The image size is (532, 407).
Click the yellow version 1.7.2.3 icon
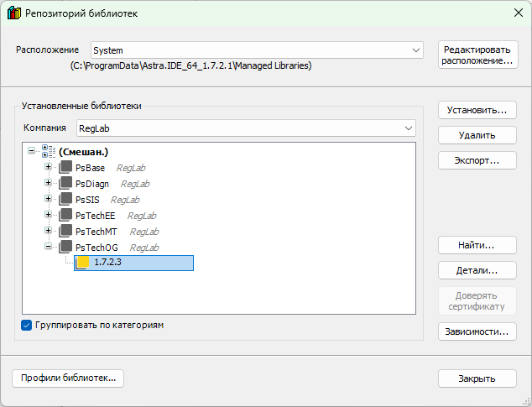[83, 264]
